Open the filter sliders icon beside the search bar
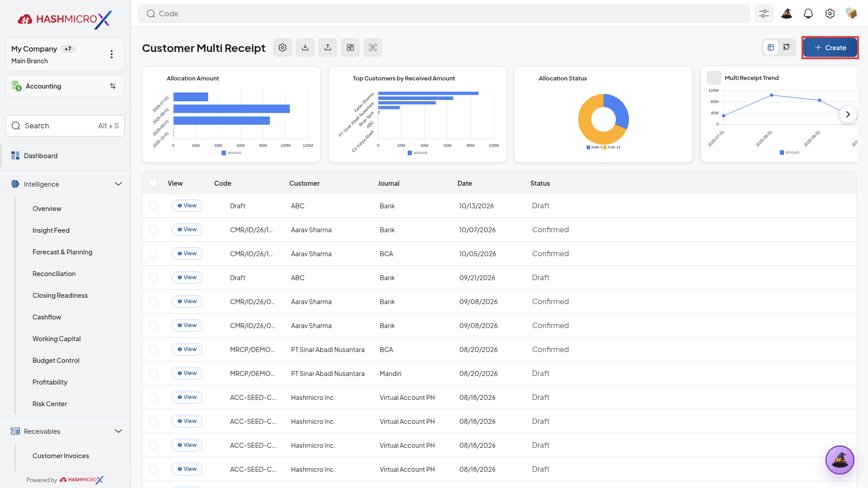Viewport: 868px width, 488px height. click(x=764, y=14)
